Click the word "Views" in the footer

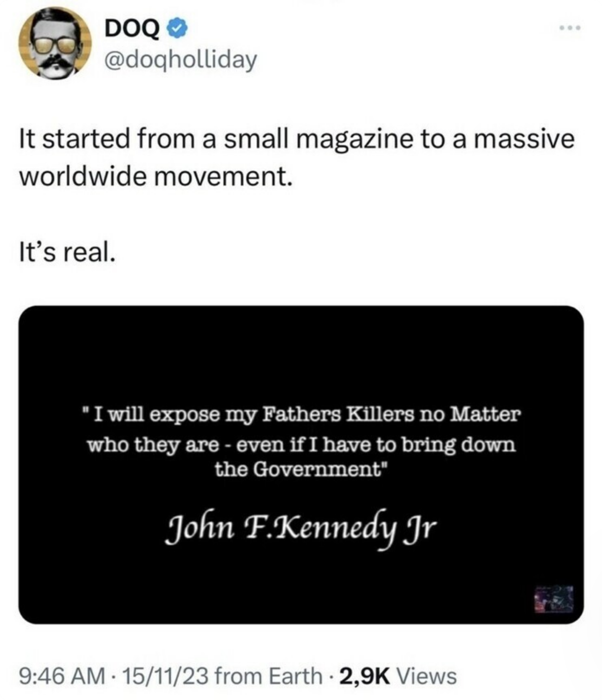click(x=427, y=676)
